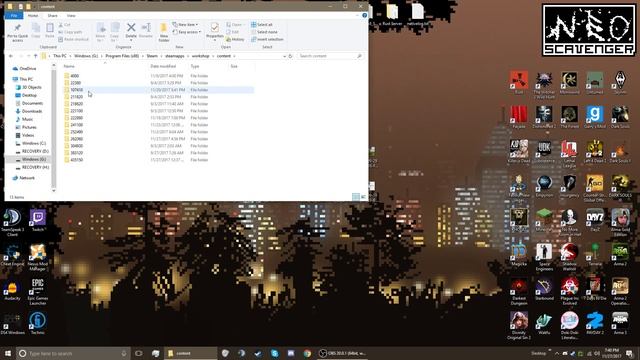Viewport: 640px width, 360px height.
Task: Click the workshop breadcrumb in address bar
Action: (x=200, y=56)
